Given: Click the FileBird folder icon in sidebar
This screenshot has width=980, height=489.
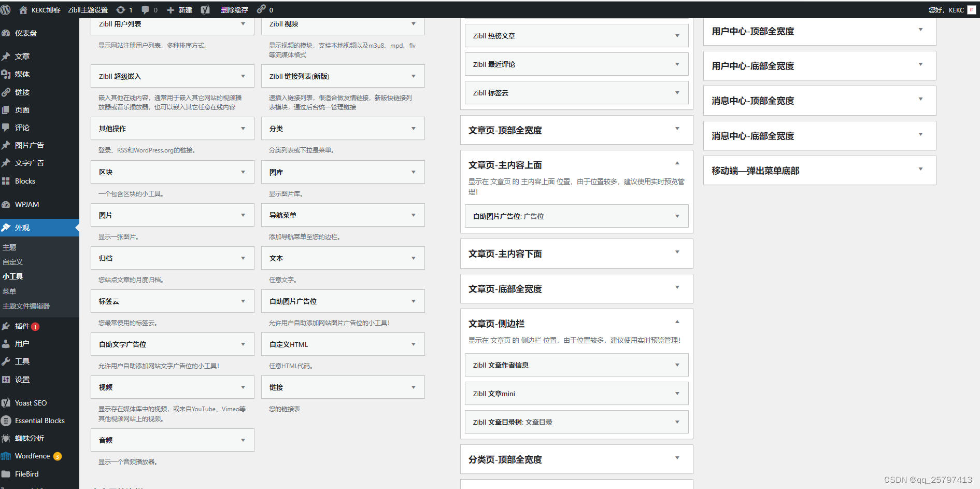Looking at the screenshot, I should pyautogui.click(x=6, y=474).
